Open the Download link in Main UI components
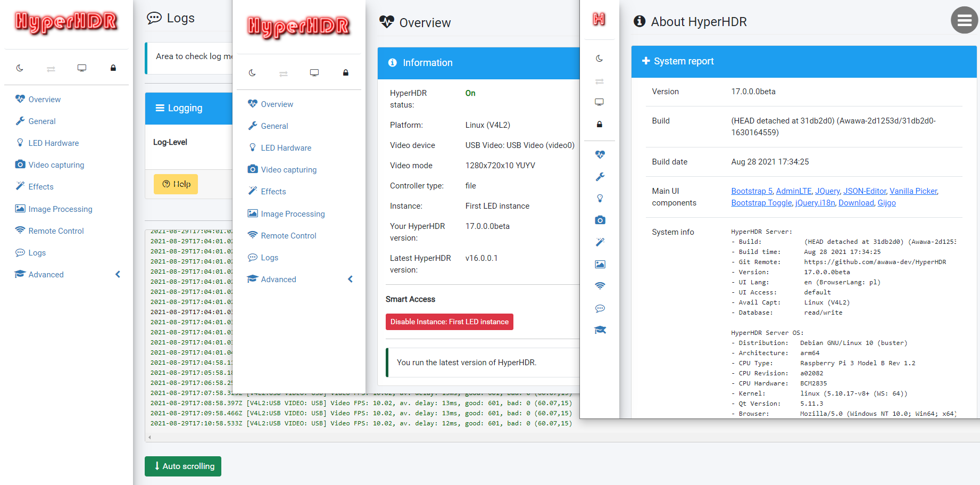Image resolution: width=980 pixels, height=485 pixels. click(x=856, y=202)
